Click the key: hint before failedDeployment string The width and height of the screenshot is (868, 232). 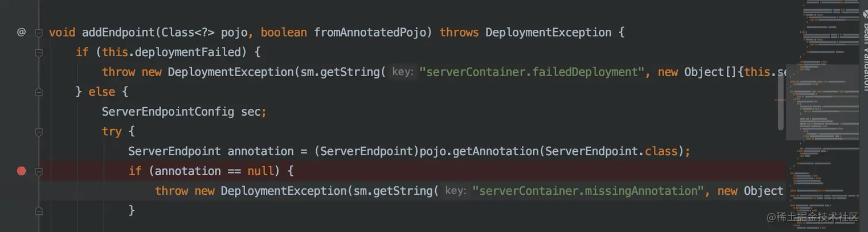(402, 72)
